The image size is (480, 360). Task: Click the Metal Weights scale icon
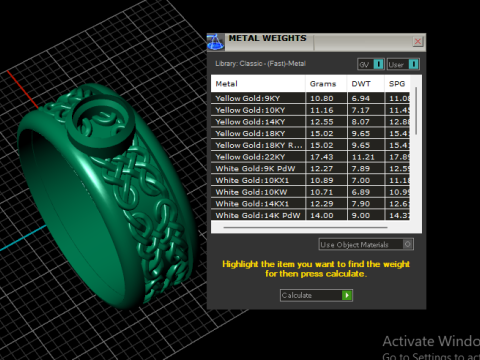(215, 42)
